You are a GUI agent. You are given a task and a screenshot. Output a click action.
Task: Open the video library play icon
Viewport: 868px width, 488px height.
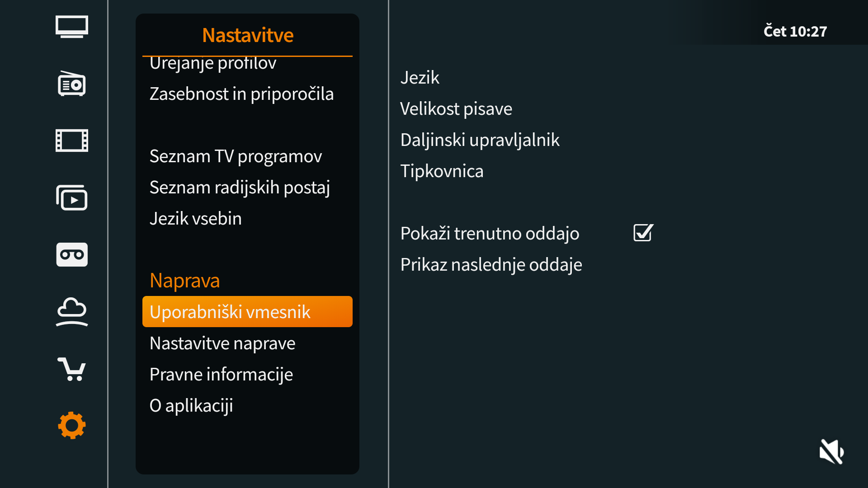72,198
